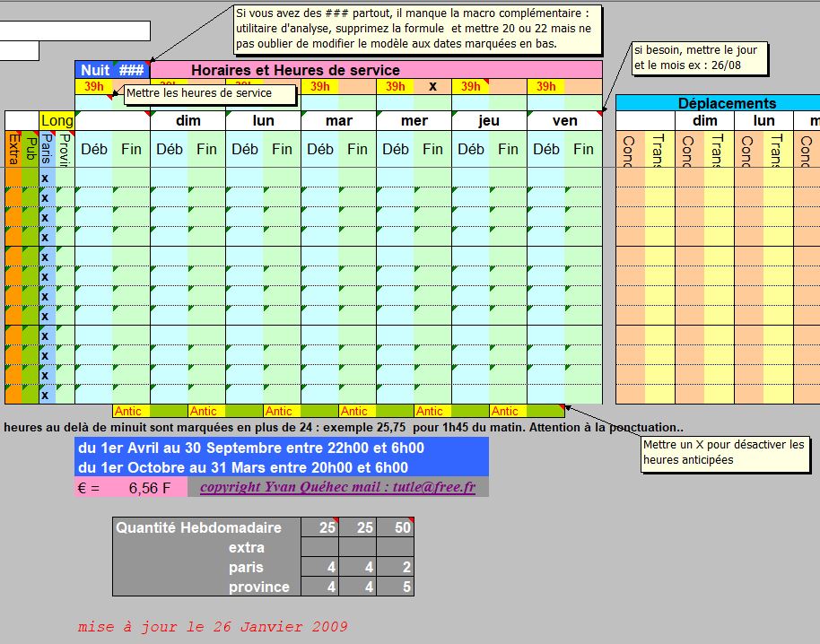The width and height of the screenshot is (820, 644).
Task: Click the 'Horaires et Heures de service' header
Action: pos(376,70)
